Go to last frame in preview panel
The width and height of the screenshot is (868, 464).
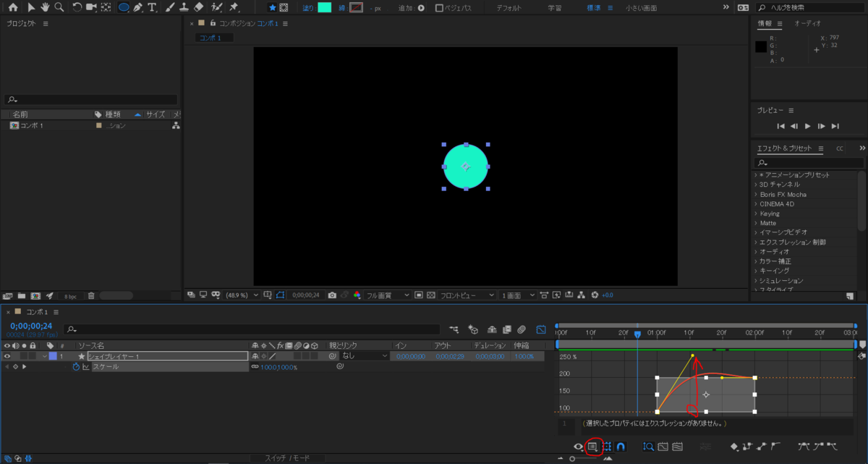pos(835,126)
